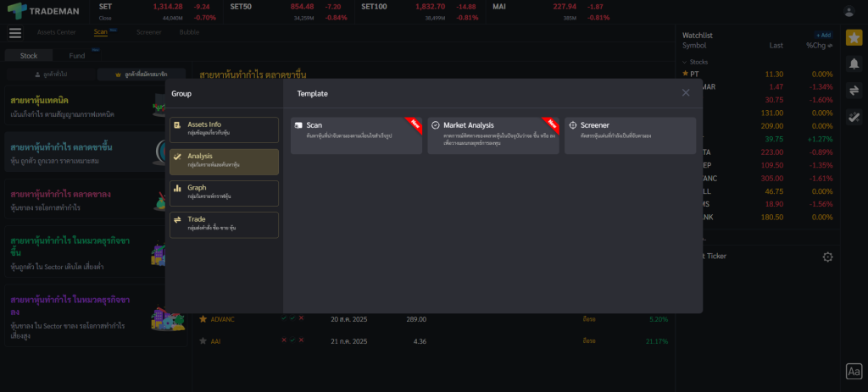Click the 289.00 price in ADVANC row
The image size is (868, 392).
click(416, 319)
